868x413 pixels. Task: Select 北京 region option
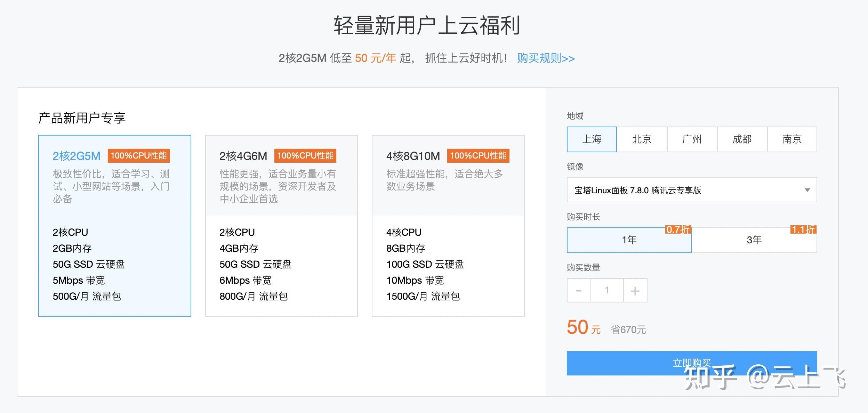[642, 139]
